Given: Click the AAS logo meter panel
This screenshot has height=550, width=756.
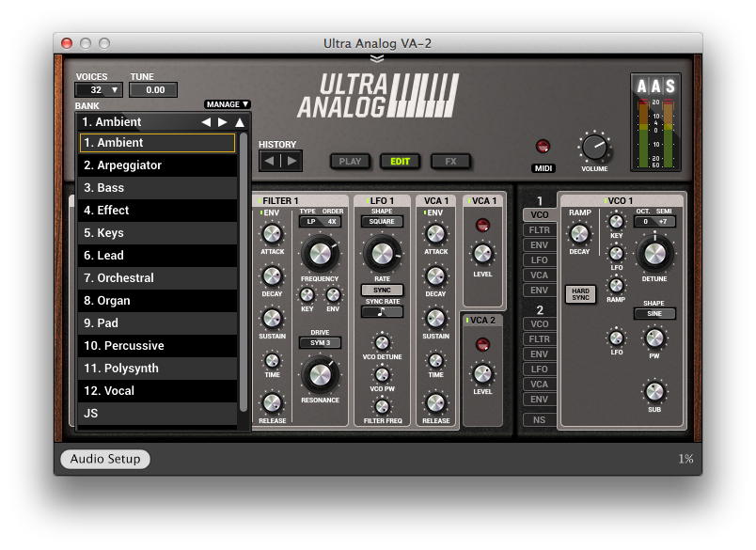Looking at the screenshot, I should coord(655,122).
